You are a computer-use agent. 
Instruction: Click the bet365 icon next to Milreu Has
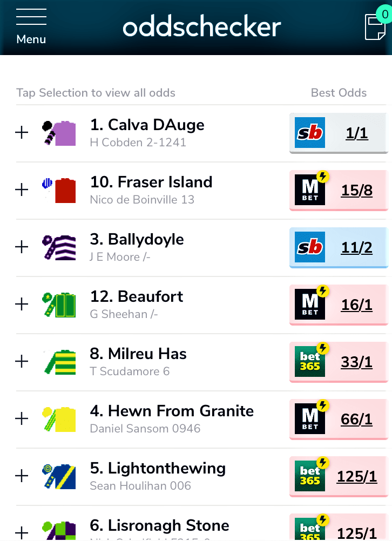click(310, 362)
